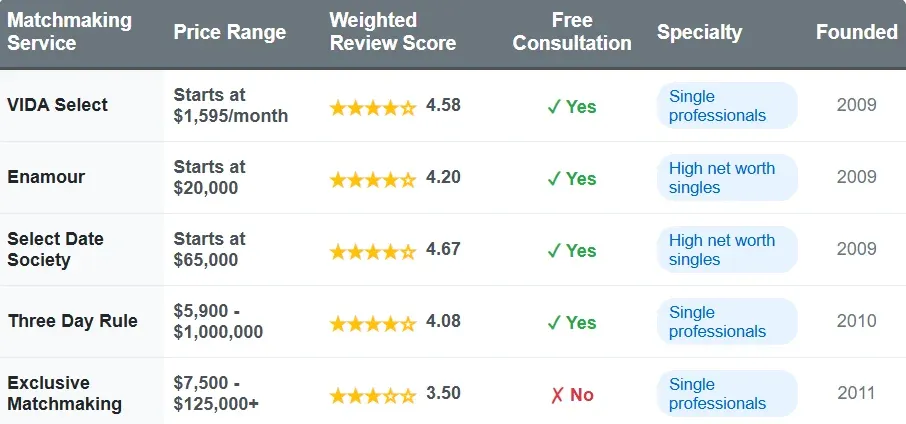This screenshot has height=424, width=906.
Task: Open the VIDA Select service name
Action: click(57, 105)
